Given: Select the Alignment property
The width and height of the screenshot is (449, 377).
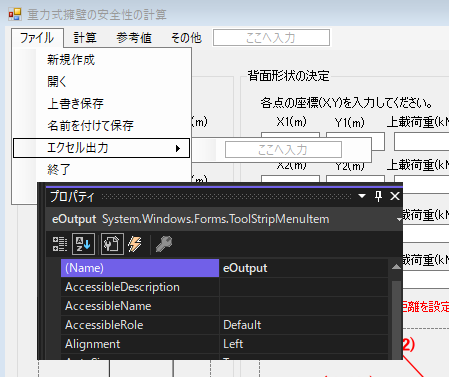Looking at the screenshot, I should click(x=140, y=344).
